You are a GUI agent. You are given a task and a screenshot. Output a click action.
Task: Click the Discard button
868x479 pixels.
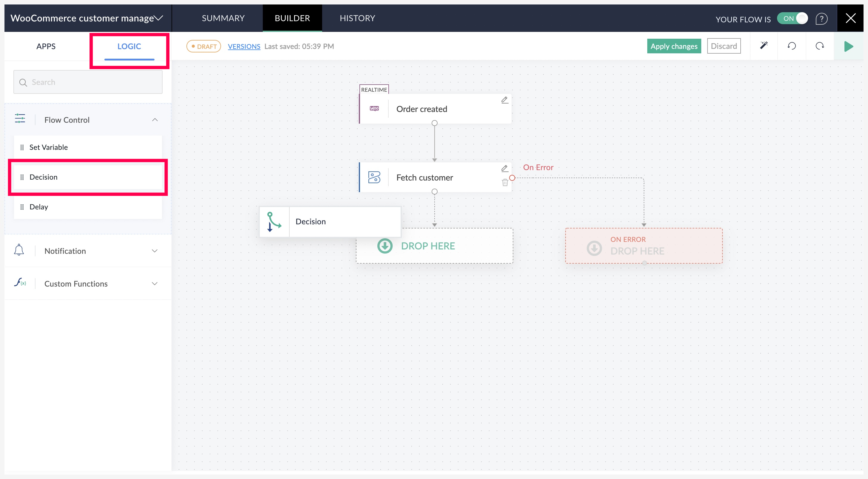point(723,45)
